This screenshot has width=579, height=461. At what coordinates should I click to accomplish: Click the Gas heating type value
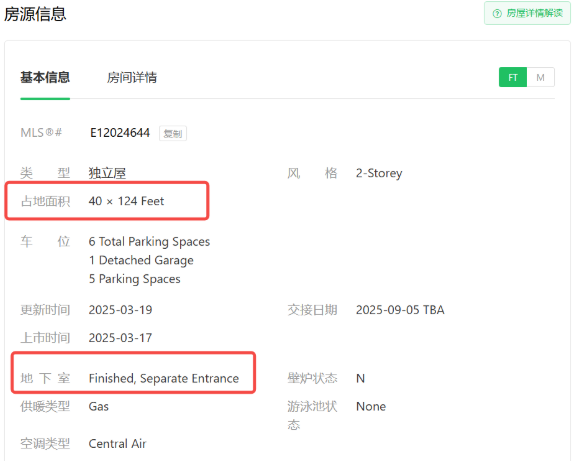pyautogui.click(x=99, y=406)
